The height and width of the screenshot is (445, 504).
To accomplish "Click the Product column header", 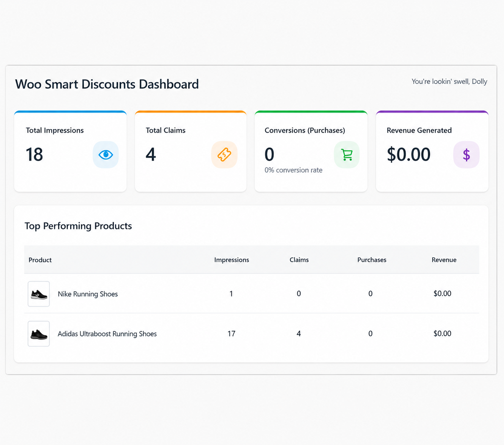I will 40,260.
